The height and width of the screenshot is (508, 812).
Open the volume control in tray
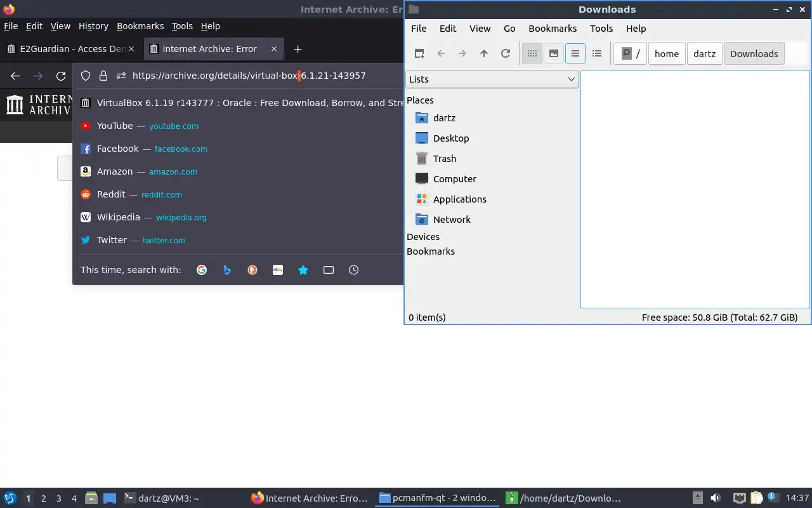coord(716,498)
